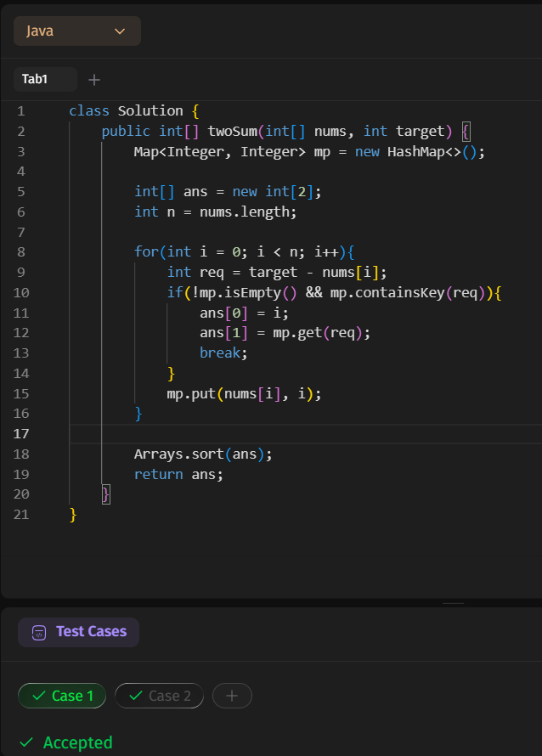Click the containsKey if-condition line

(x=334, y=293)
